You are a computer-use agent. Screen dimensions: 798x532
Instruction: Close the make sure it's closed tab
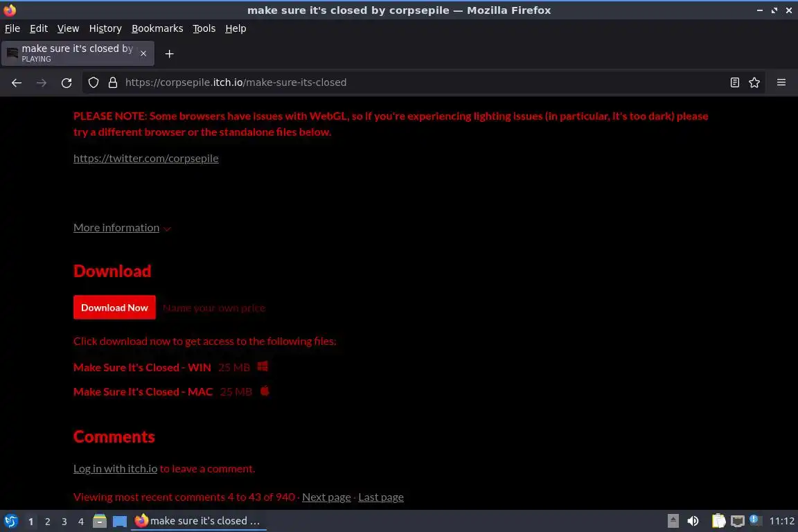tap(143, 53)
